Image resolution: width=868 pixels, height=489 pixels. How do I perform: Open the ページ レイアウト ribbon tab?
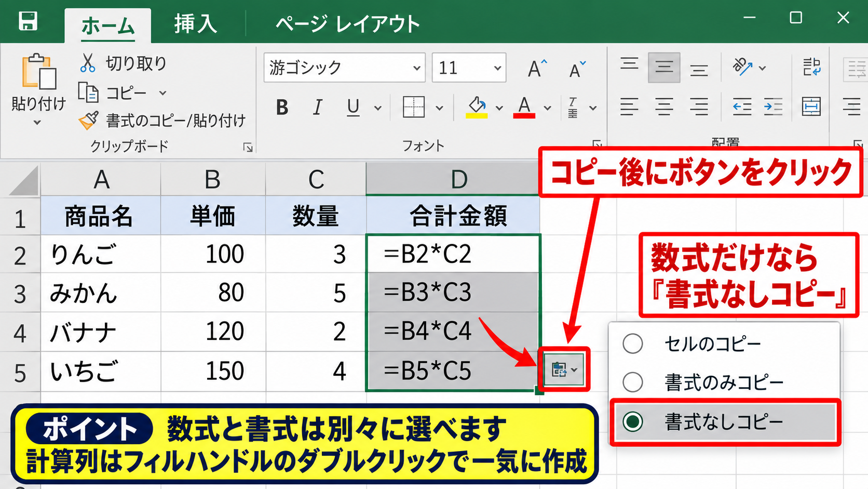click(347, 24)
